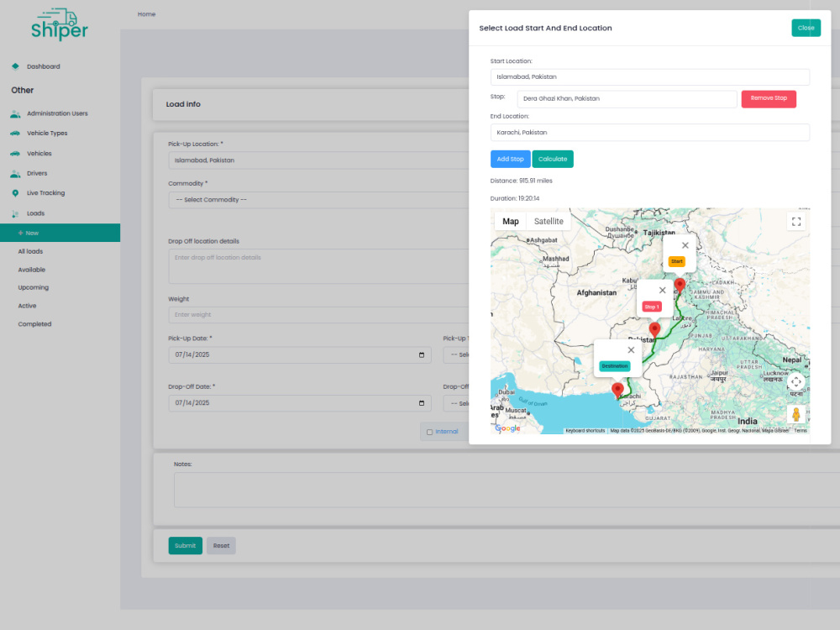Open Pick-Up Date calendar picker
The image size is (840, 630).
click(422, 354)
